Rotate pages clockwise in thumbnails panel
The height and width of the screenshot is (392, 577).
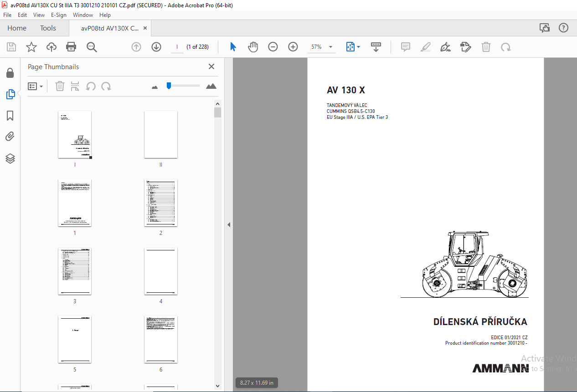coord(106,86)
